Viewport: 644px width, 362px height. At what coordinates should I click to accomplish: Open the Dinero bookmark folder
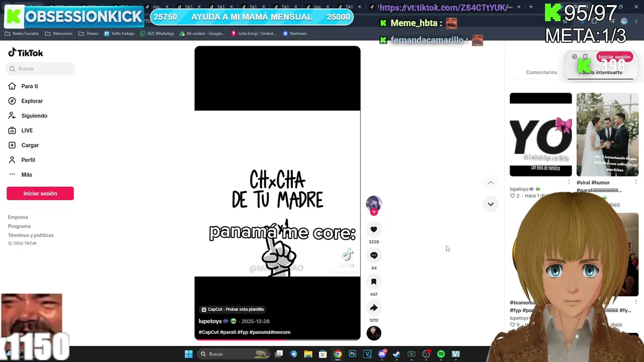click(89, 34)
